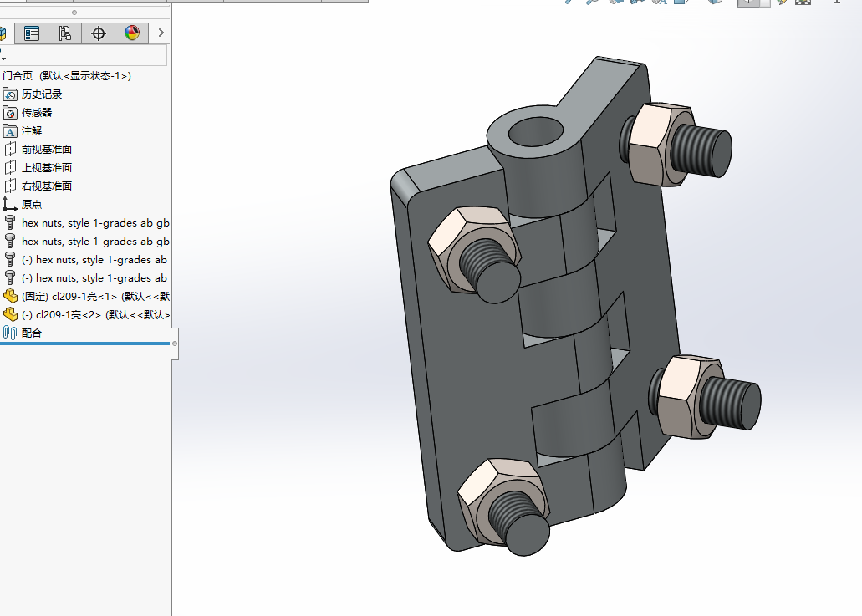Open the tree filter dropdown arrow
Image resolution: width=862 pixels, height=616 pixels.
coord(3,59)
